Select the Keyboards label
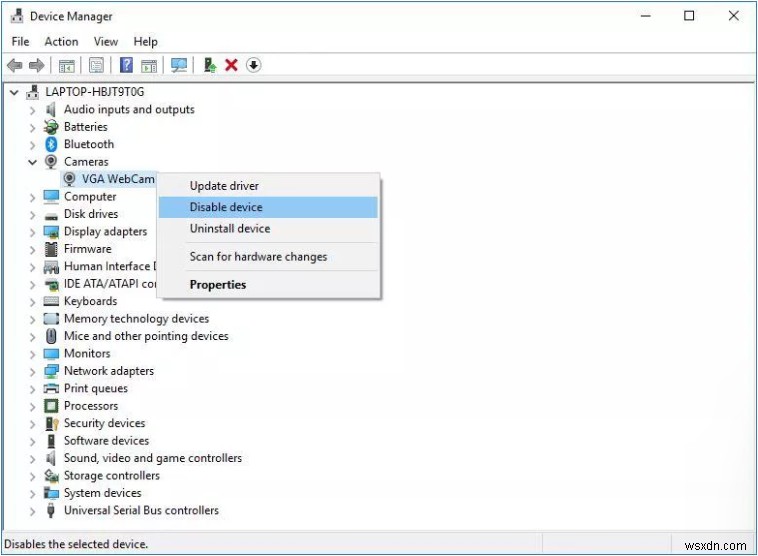Image resolution: width=758 pixels, height=556 pixels. click(x=90, y=301)
